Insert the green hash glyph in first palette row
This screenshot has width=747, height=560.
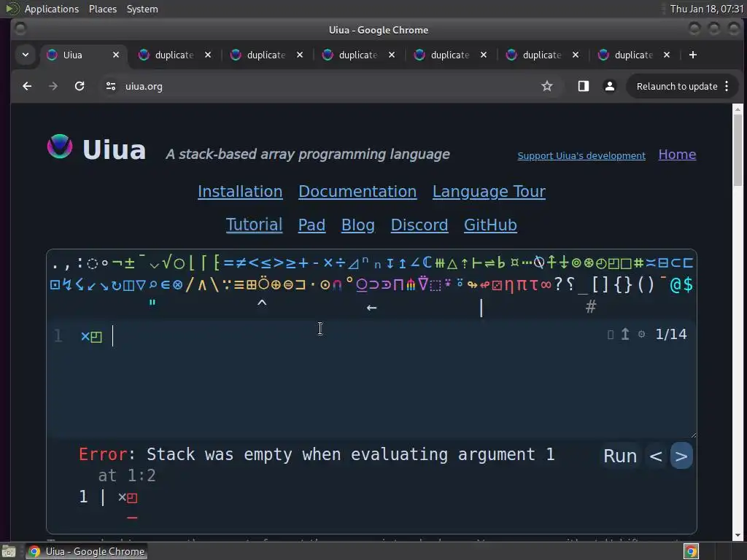click(x=638, y=262)
